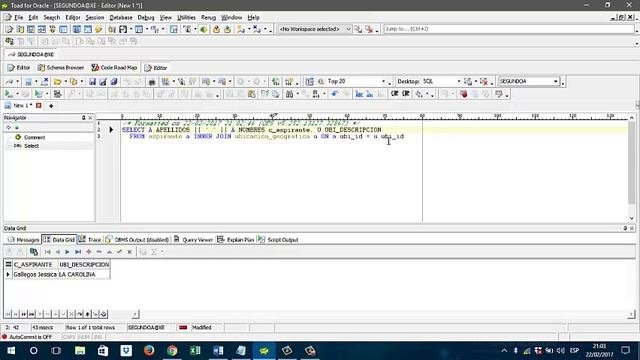Open Firefox from the taskbar
This screenshot has height=360, width=640.
(x=149, y=351)
